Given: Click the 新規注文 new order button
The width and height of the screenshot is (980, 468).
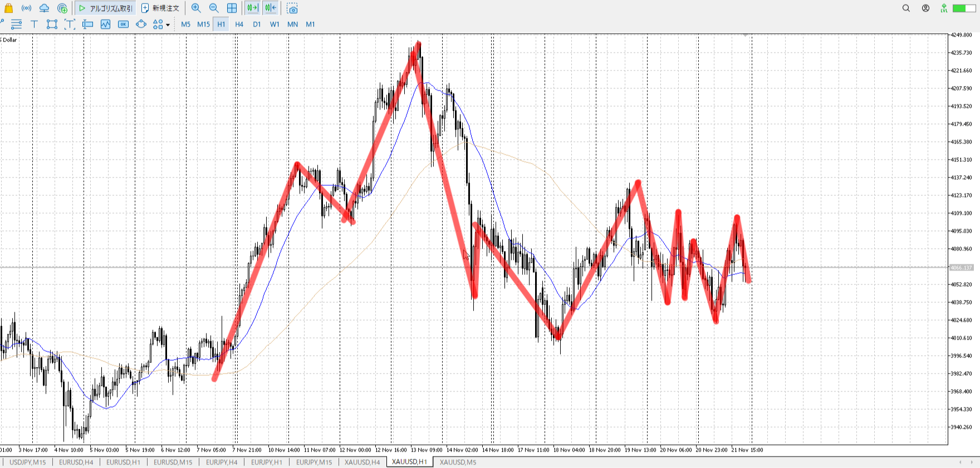Looking at the screenshot, I should pos(160,8).
